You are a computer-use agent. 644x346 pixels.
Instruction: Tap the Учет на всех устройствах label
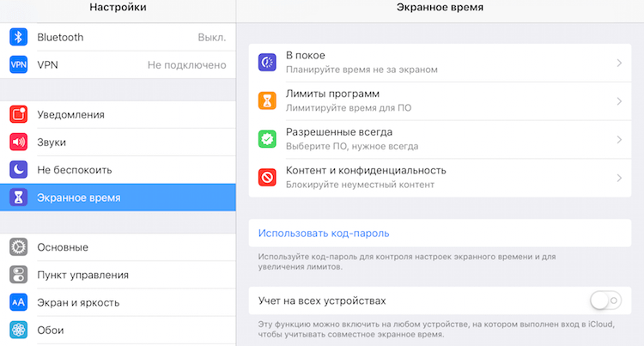[322, 300]
